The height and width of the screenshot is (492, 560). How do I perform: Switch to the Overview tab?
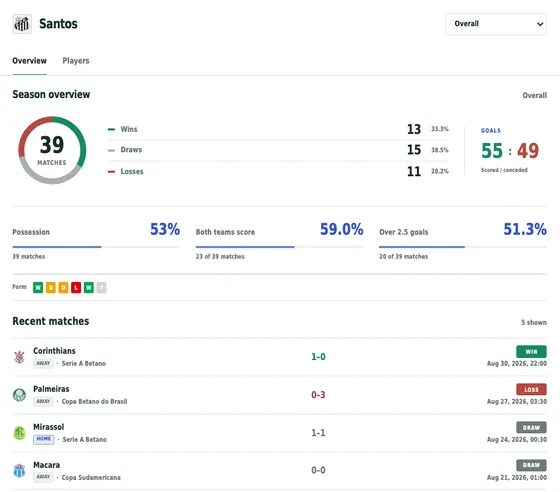(29, 61)
